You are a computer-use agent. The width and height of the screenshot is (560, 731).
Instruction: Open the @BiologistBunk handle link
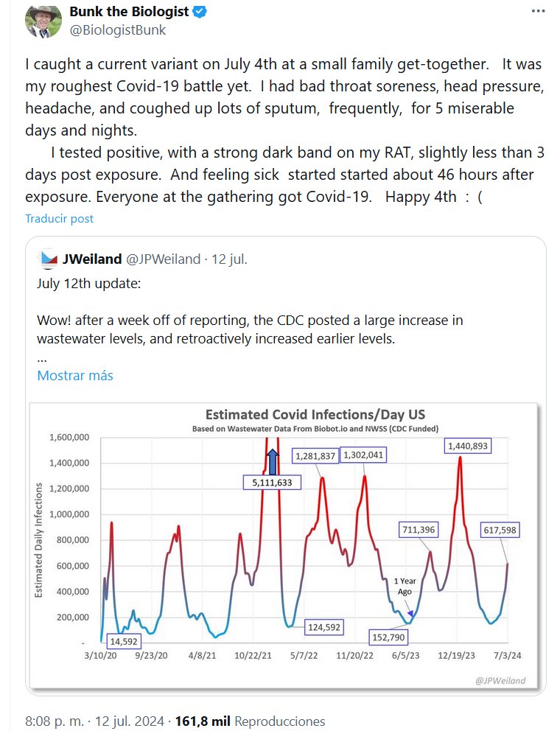(x=117, y=30)
